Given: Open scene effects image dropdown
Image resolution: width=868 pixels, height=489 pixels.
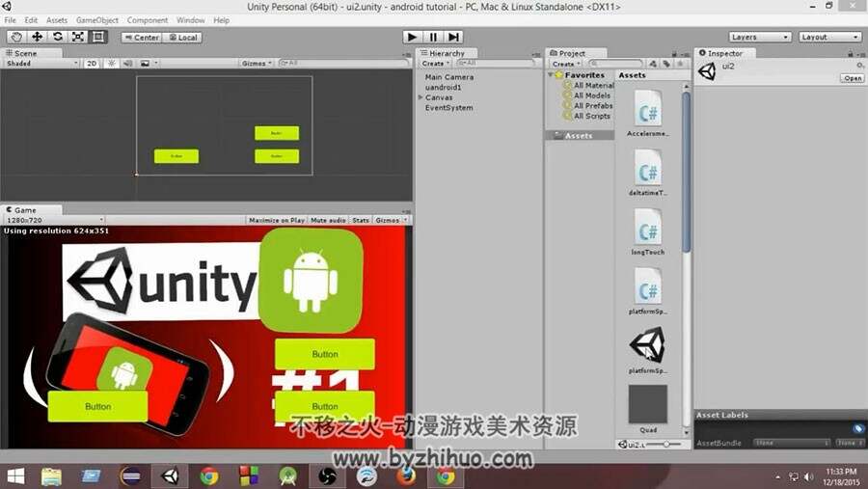Looking at the screenshot, I should tap(149, 64).
